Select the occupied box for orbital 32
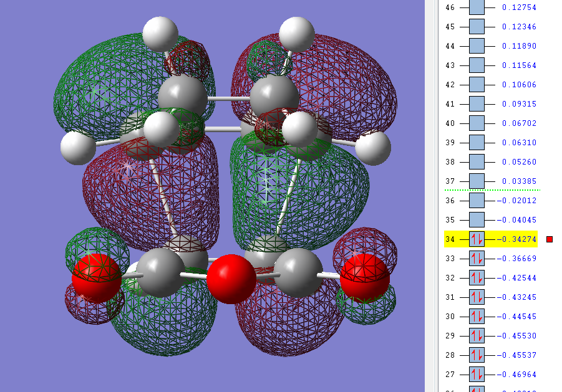Viewport: 562px width, 392px height. pos(477,278)
